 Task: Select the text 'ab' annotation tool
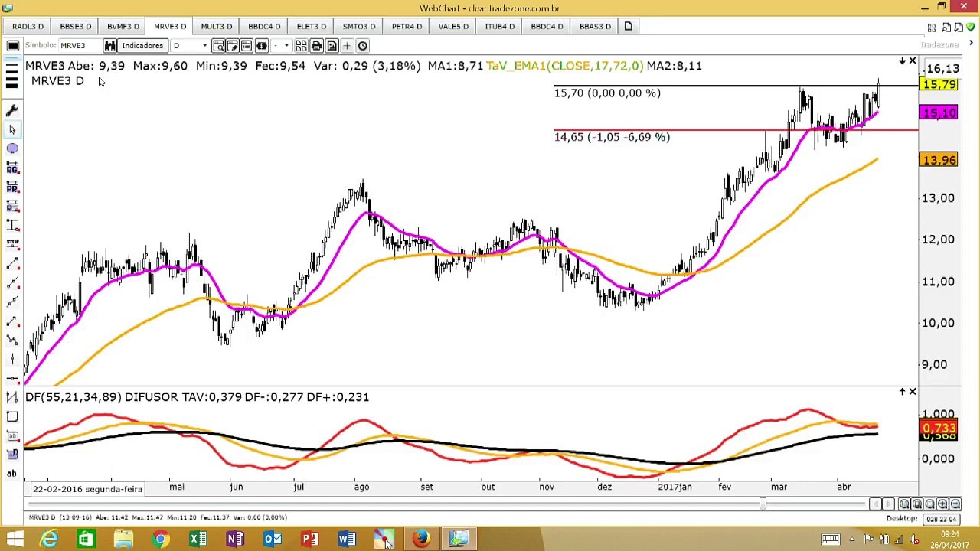tap(12, 474)
